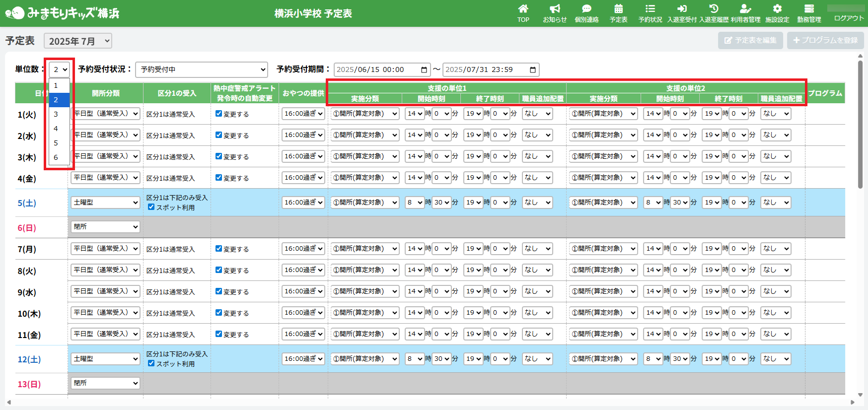Open the 2025年7月 month dropdown

(78, 41)
